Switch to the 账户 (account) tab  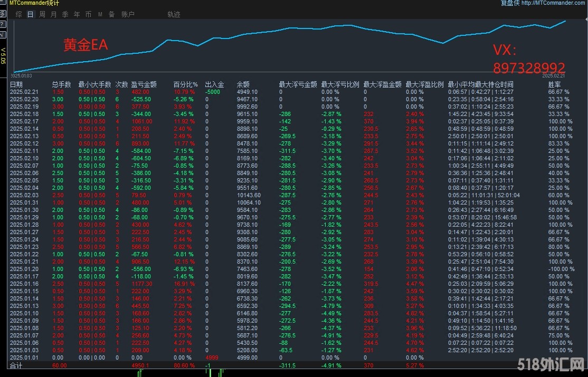[x=128, y=14]
